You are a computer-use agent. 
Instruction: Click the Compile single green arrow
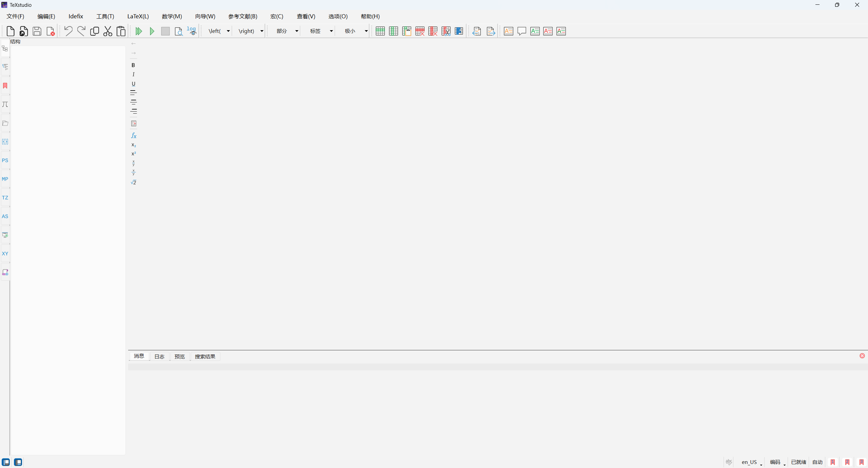point(152,31)
